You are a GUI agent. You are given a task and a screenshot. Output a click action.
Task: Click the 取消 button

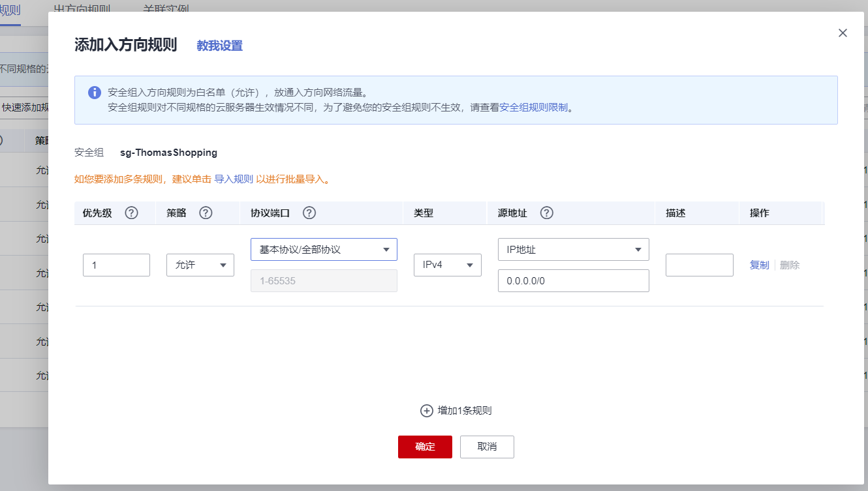click(x=487, y=447)
